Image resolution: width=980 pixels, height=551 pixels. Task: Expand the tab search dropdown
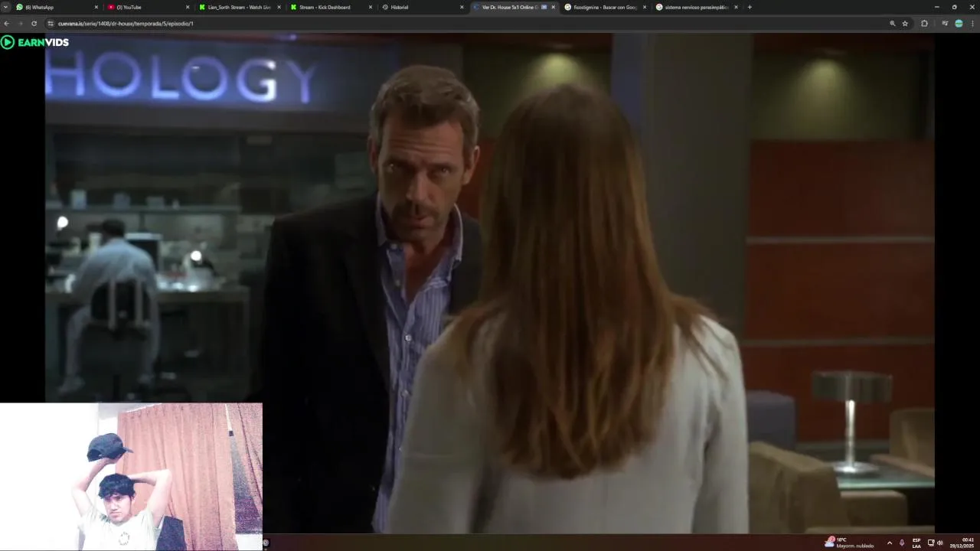5,7
